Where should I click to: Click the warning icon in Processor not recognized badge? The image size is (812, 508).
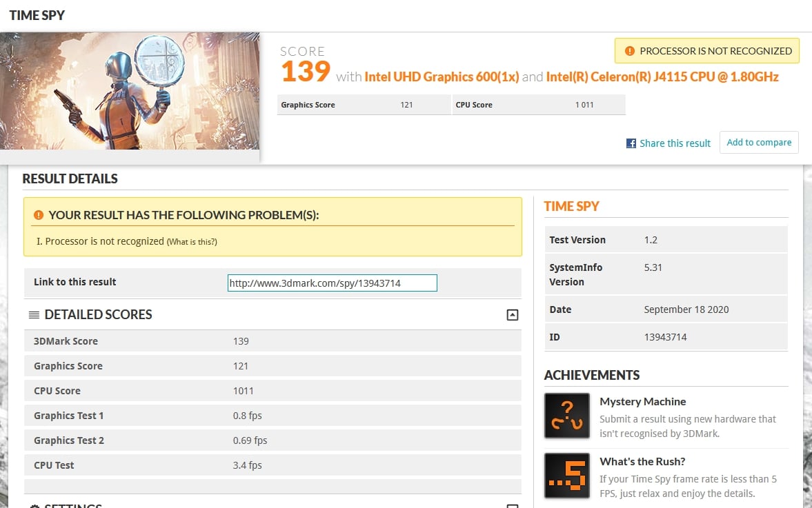pos(630,51)
